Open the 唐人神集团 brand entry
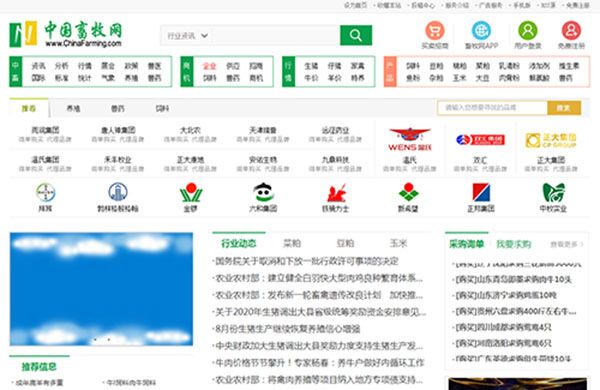Image resolution: width=600 pixels, height=390 pixels. tap(118, 130)
